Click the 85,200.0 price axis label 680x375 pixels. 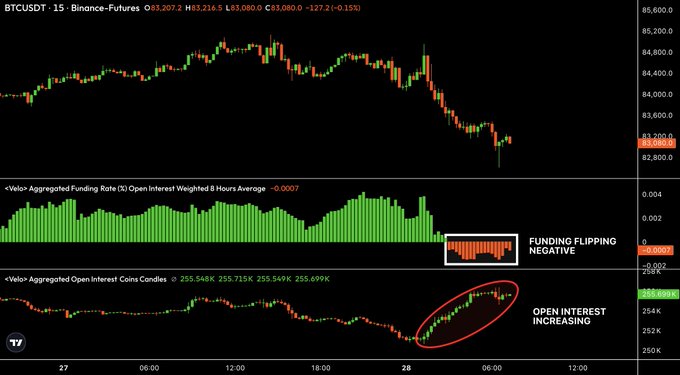point(656,31)
